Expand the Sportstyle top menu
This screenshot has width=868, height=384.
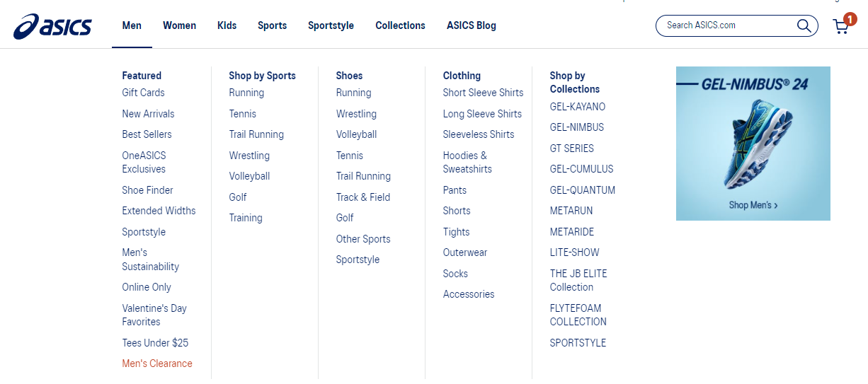point(331,25)
